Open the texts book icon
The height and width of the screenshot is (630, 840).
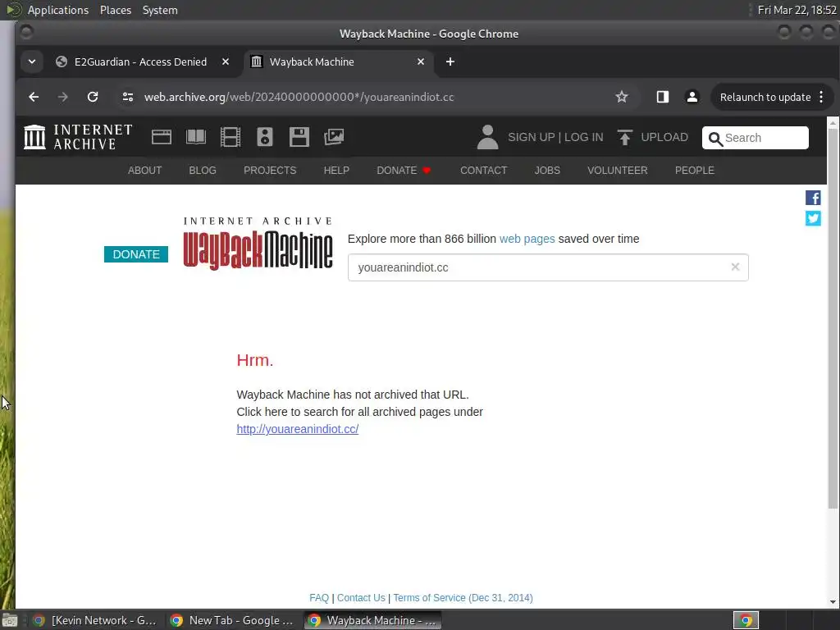(x=195, y=137)
